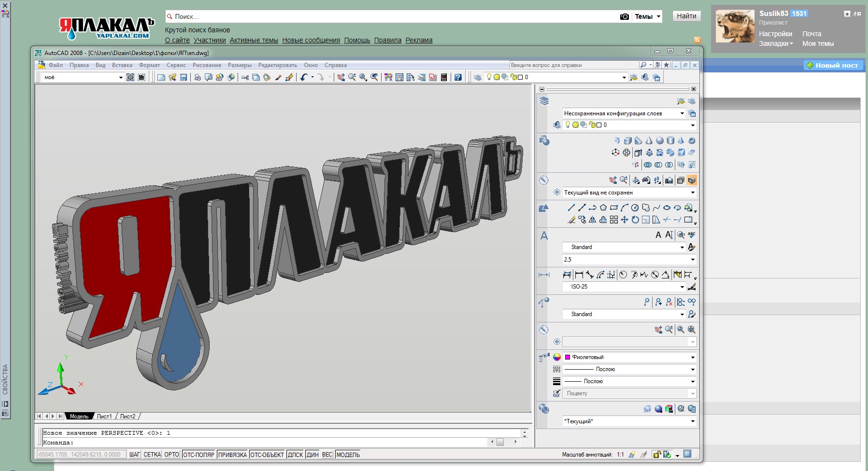The width and height of the screenshot is (868, 471).
Task: Toggle СЕТКА grid display
Action: pyautogui.click(x=152, y=455)
